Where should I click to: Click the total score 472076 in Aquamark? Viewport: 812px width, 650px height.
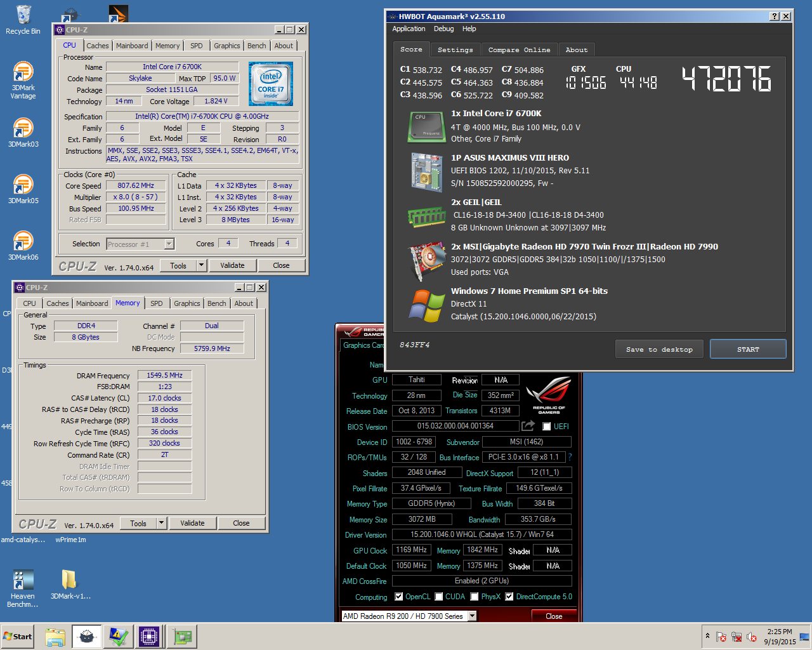coord(726,79)
